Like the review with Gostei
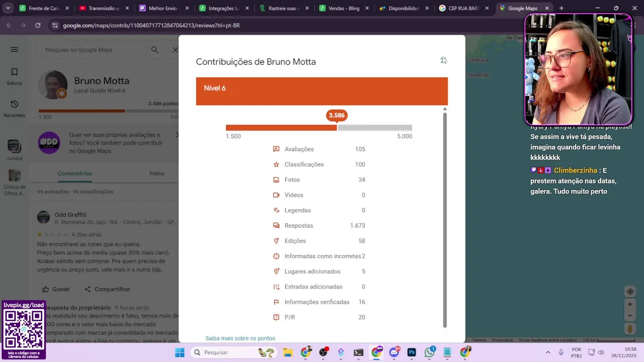Image resolution: width=644 pixels, height=362 pixels. pyautogui.click(x=56, y=289)
